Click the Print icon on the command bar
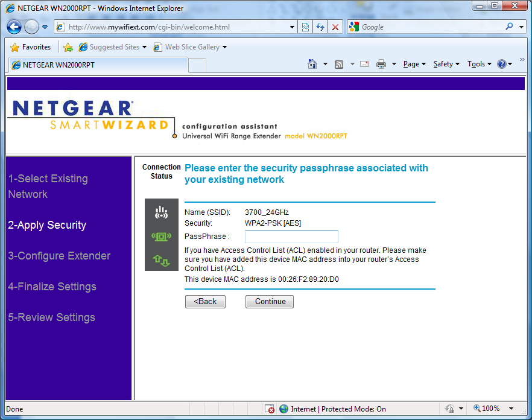 coord(380,63)
